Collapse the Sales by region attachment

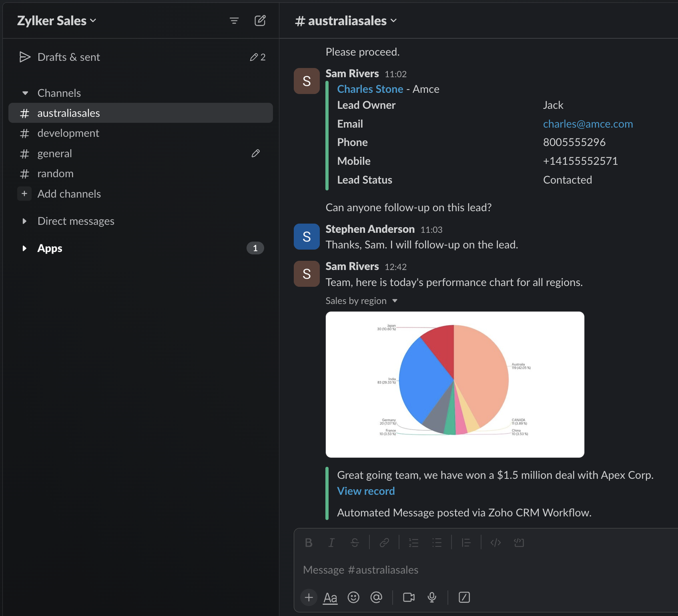[x=395, y=301]
